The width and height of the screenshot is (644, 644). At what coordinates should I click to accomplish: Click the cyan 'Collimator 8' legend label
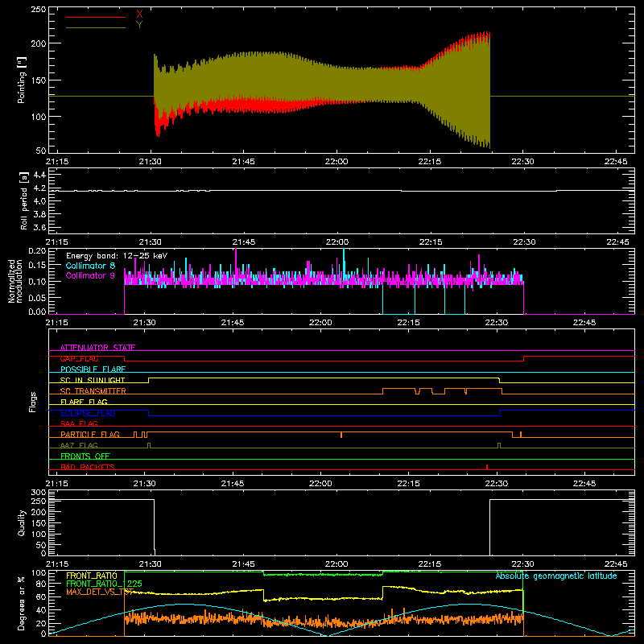[x=90, y=266]
